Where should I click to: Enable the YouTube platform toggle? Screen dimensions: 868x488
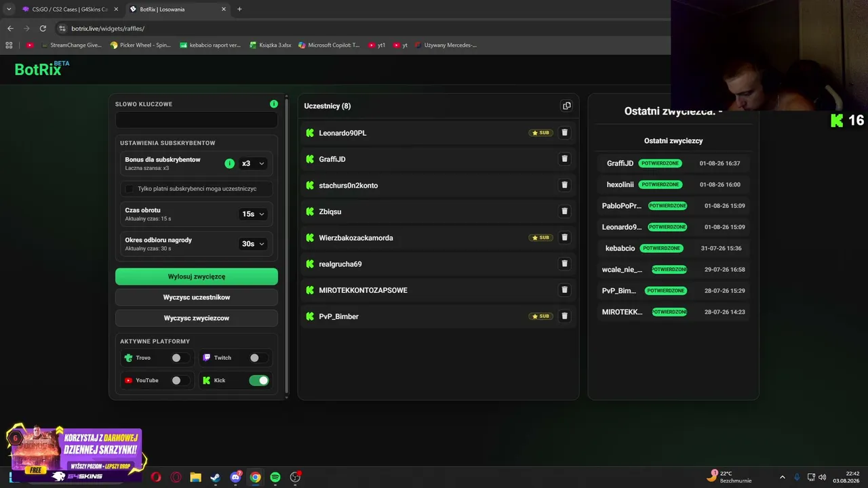click(x=180, y=380)
